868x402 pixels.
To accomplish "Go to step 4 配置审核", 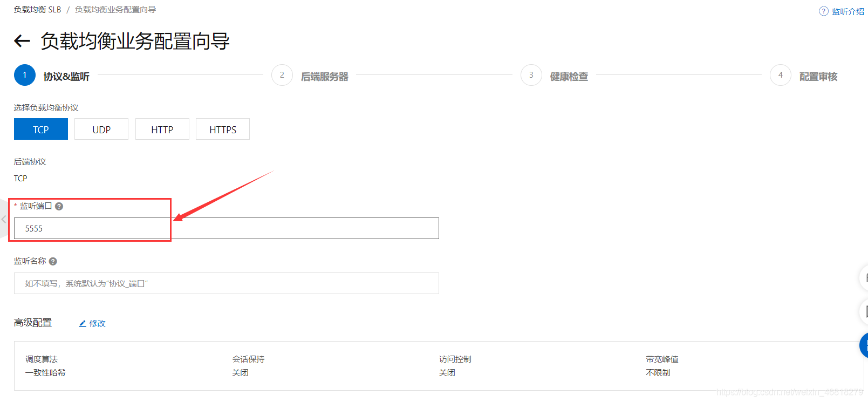I will [x=804, y=76].
